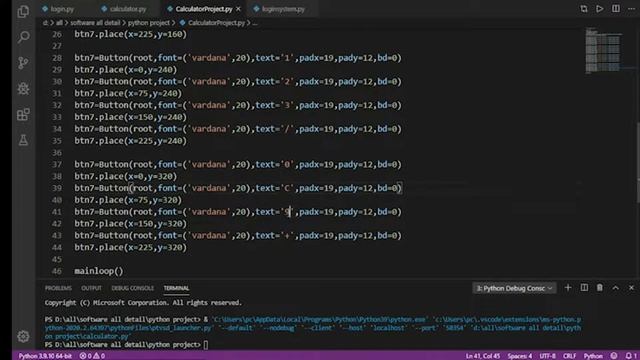Click text='+' on line 43
The height and width of the screenshot is (360, 640).
[x=274, y=236]
